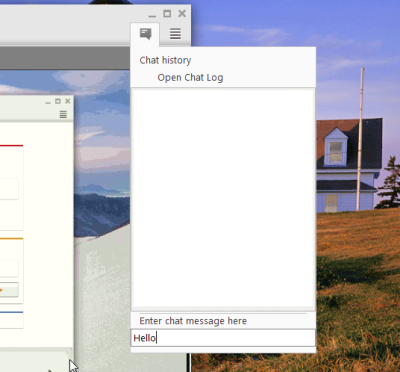Focus the chat input containing Hello

[223, 338]
